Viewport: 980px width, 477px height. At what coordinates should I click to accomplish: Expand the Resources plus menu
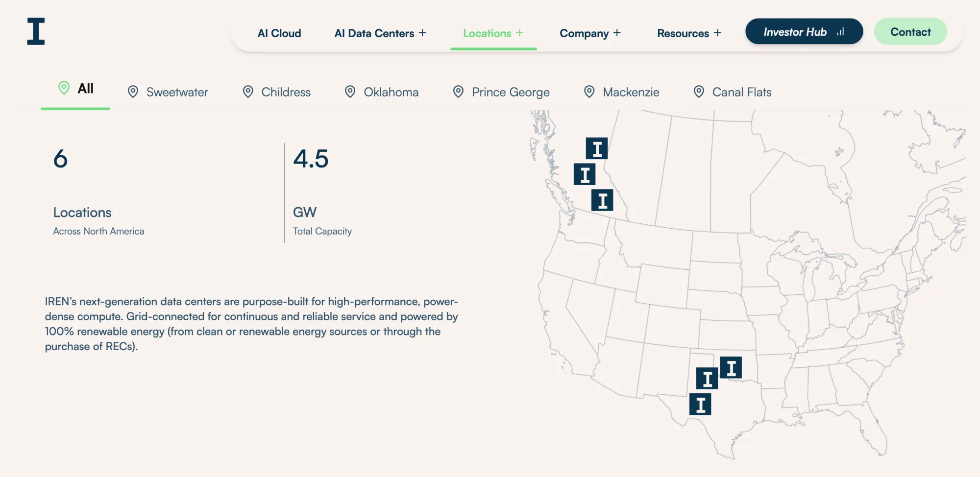[717, 33]
